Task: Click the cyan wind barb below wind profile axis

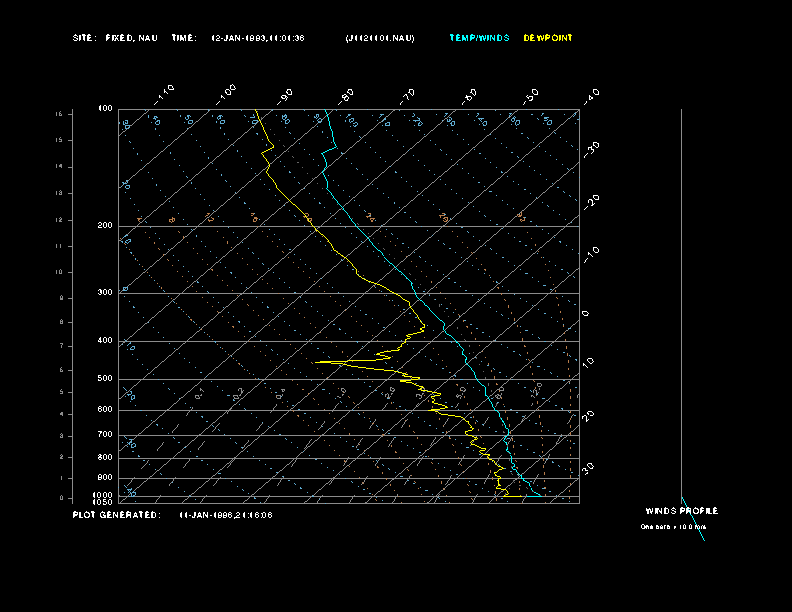Action: coord(693,519)
